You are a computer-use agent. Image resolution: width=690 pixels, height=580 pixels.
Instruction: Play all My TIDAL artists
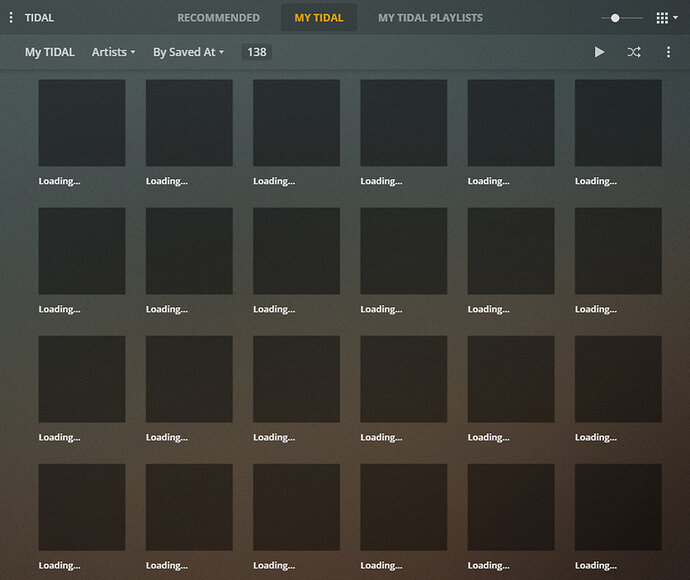(x=599, y=52)
